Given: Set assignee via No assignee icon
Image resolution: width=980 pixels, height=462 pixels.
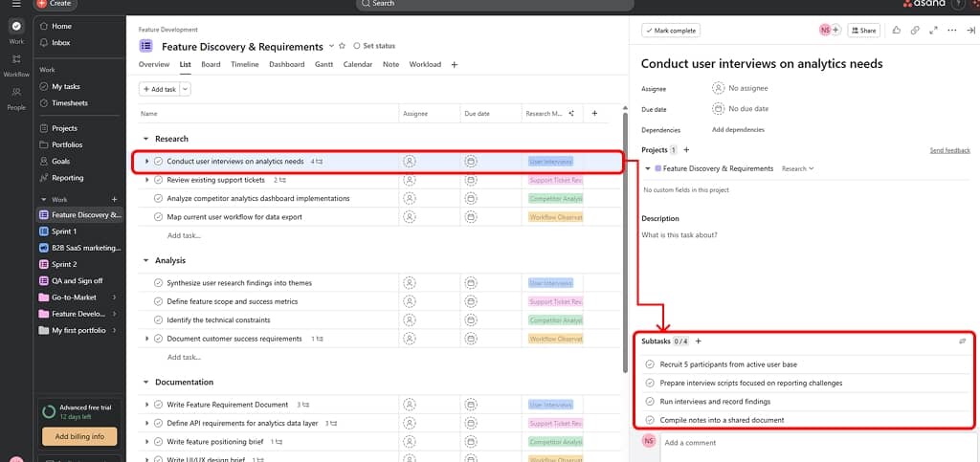Looking at the screenshot, I should pyautogui.click(x=718, y=89).
